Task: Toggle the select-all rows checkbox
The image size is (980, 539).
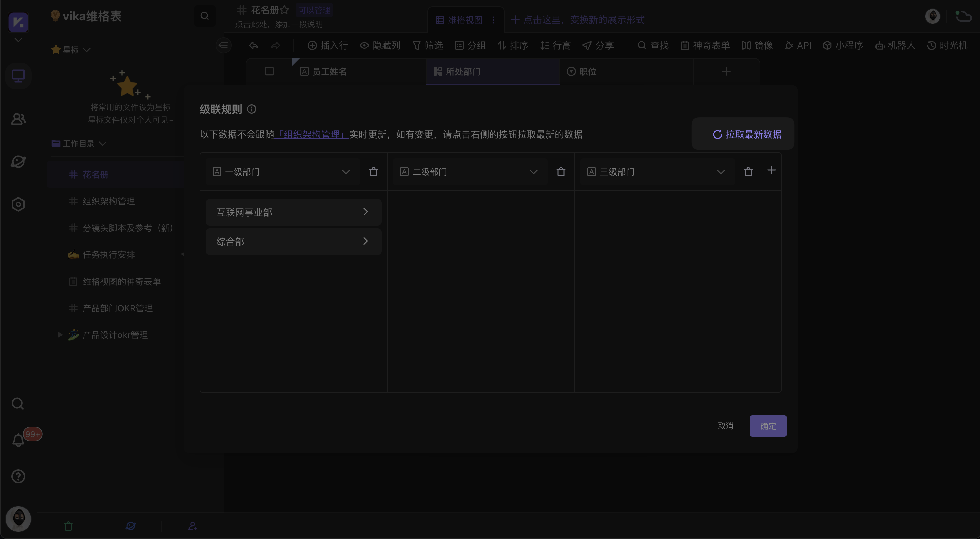Action: [x=269, y=71]
